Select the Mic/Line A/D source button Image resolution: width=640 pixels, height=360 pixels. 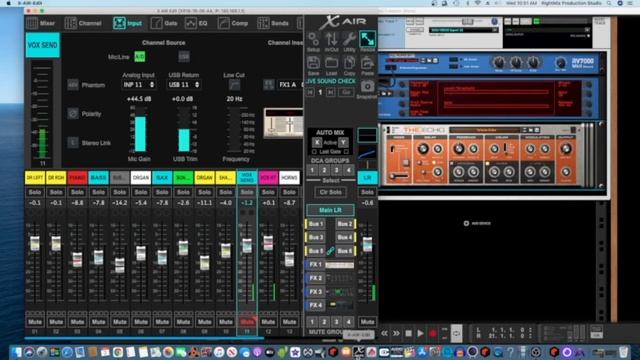tap(140, 57)
